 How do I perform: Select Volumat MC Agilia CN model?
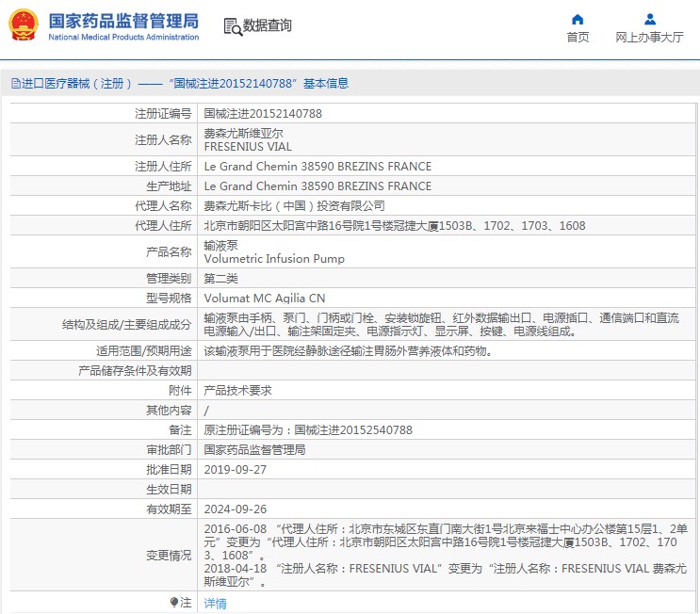tap(265, 299)
